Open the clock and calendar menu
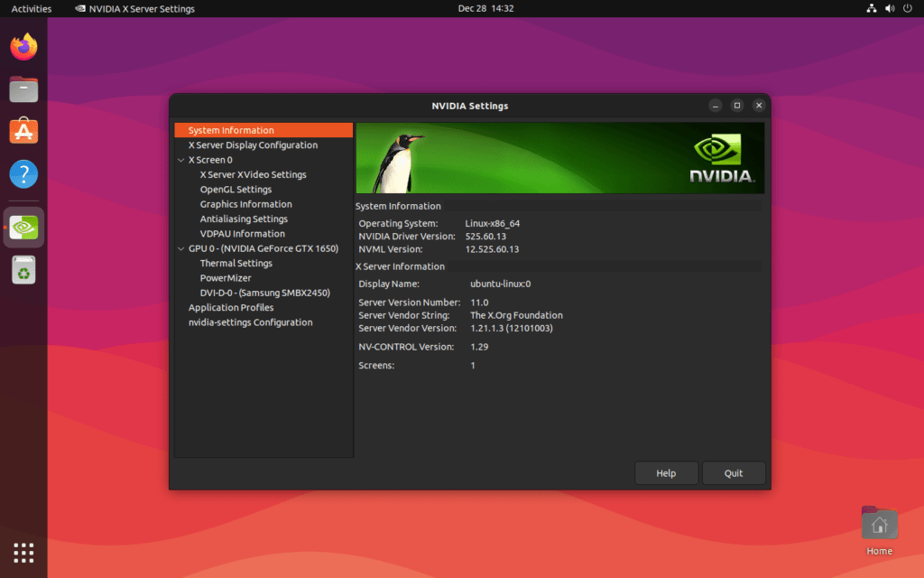 pyautogui.click(x=485, y=8)
